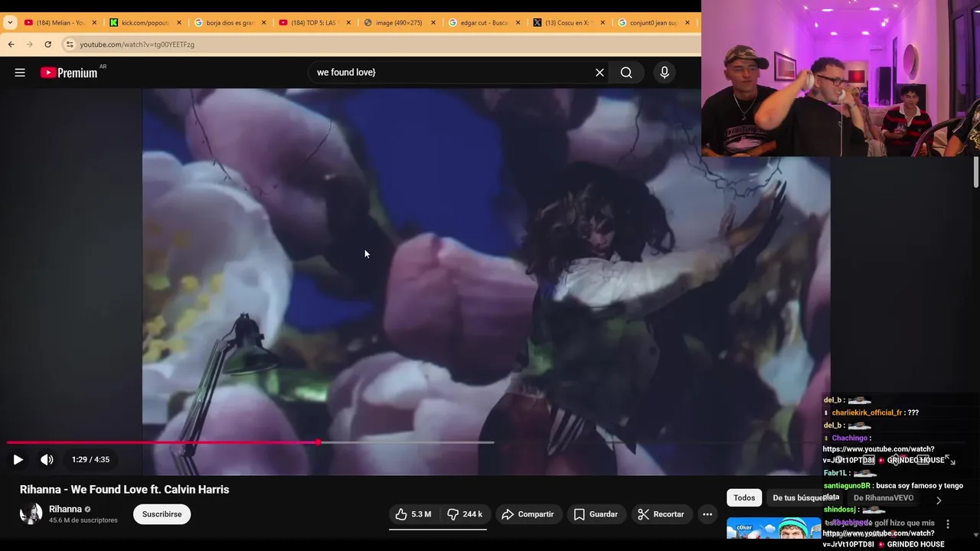Open the YouTube hamburger guide menu

tap(20, 73)
